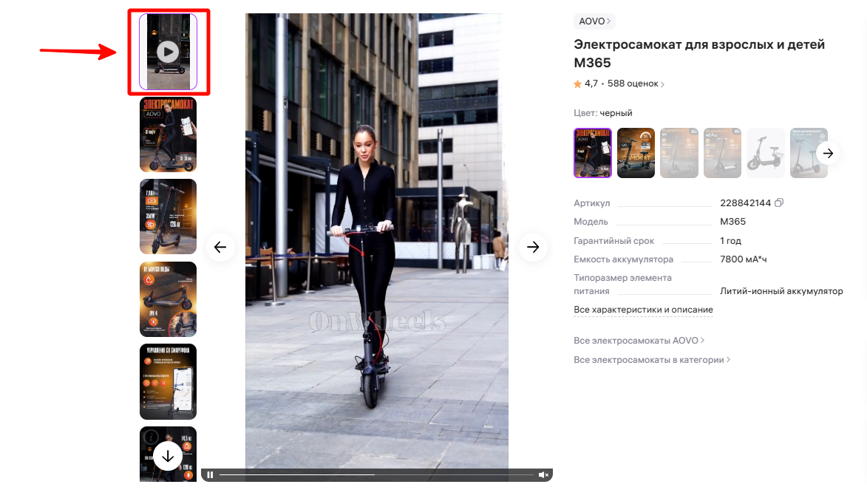Screen dimensions: 867x504
Task: Open the smartphone control thumbnail
Action: point(168,382)
